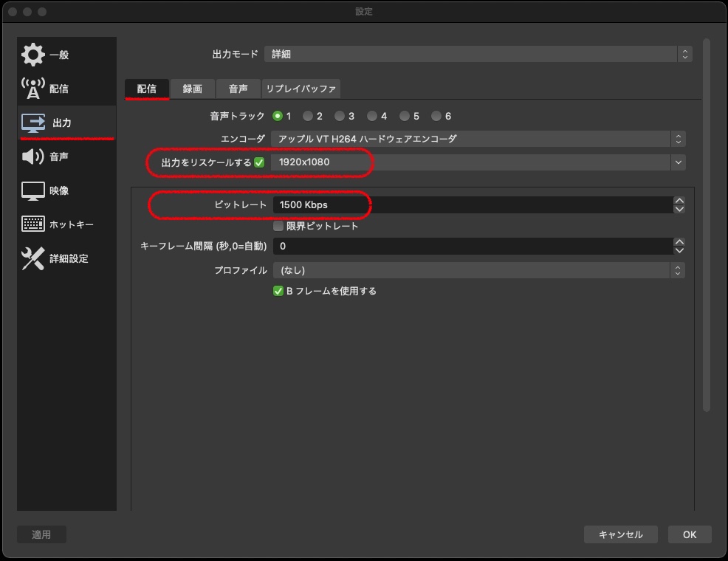Viewport: 728px width, 561px height.
Task: Click the 出力 monitor icon in sidebar
Action: (x=33, y=123)
